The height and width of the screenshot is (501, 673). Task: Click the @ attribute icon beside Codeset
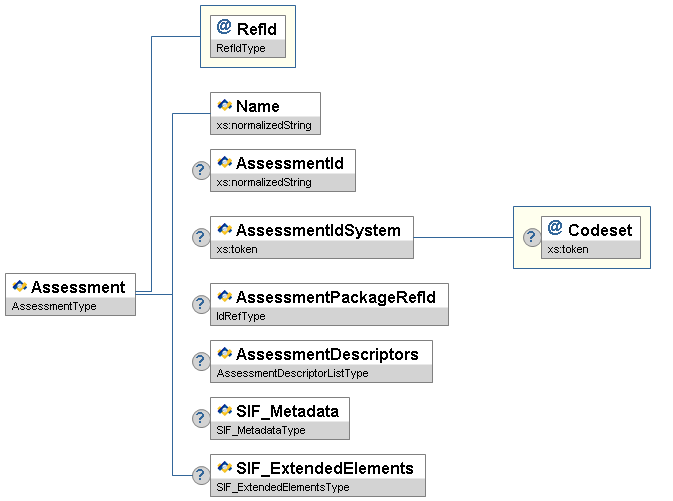(x=555, y=229)
